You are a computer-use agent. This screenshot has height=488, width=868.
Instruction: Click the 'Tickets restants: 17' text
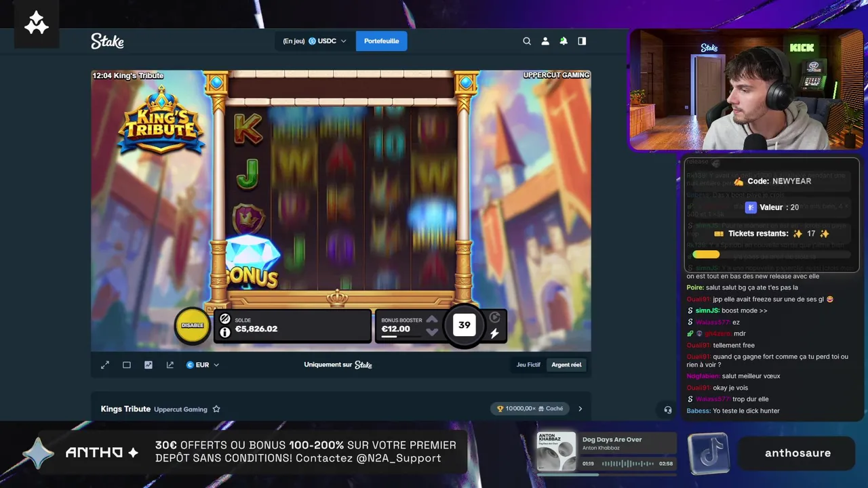click(772, 234)
